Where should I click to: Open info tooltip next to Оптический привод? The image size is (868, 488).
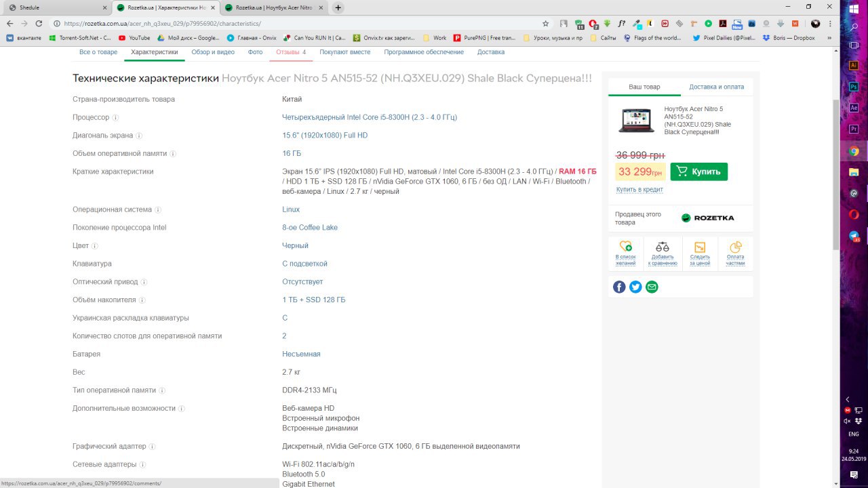144,282
